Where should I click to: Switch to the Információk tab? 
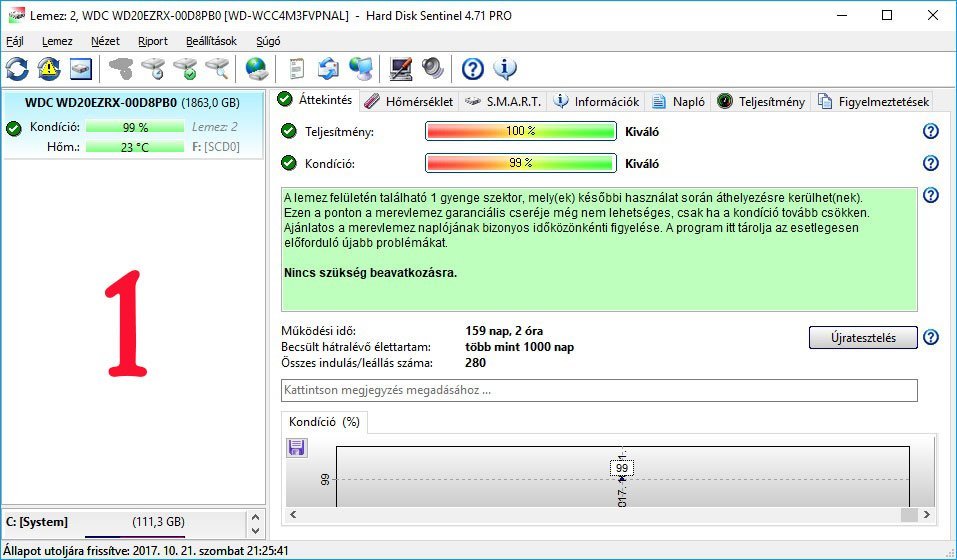[x=596, y=102]
